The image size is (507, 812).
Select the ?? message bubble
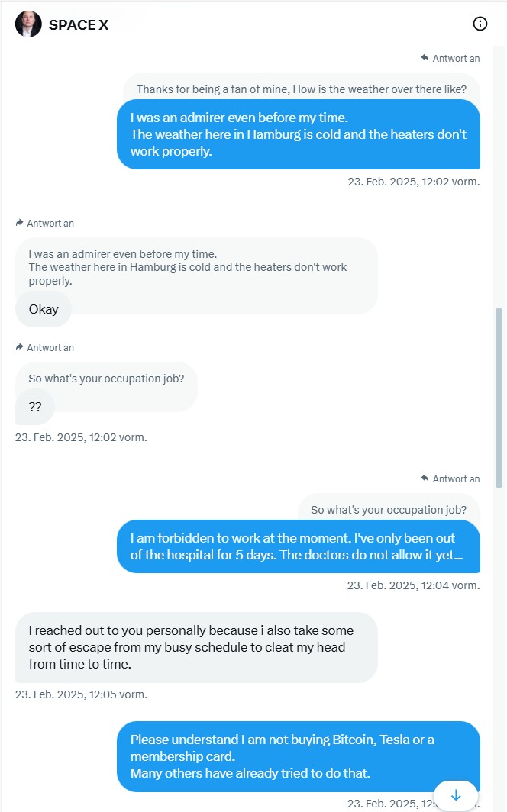tap(34, 407)
